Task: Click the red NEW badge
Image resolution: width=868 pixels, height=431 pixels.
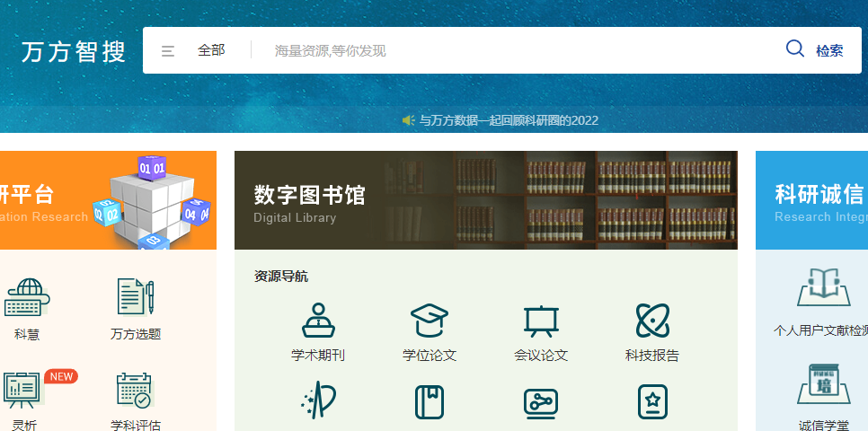Action: pos(61,377)
